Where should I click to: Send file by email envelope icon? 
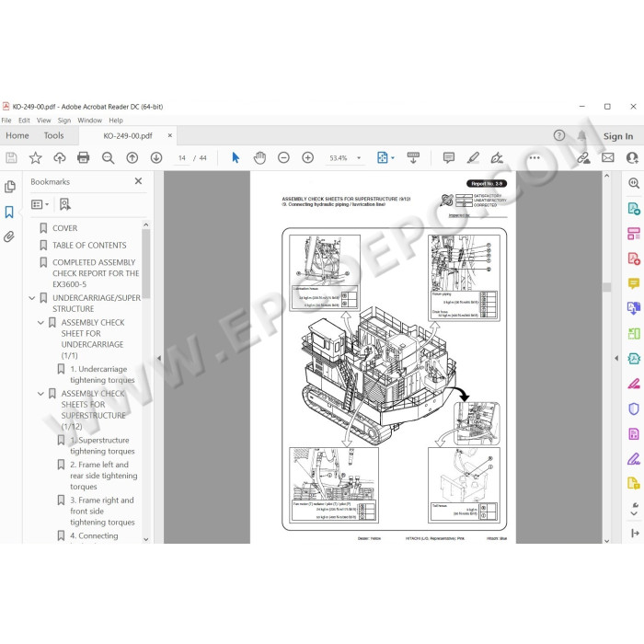pos(608,157)
